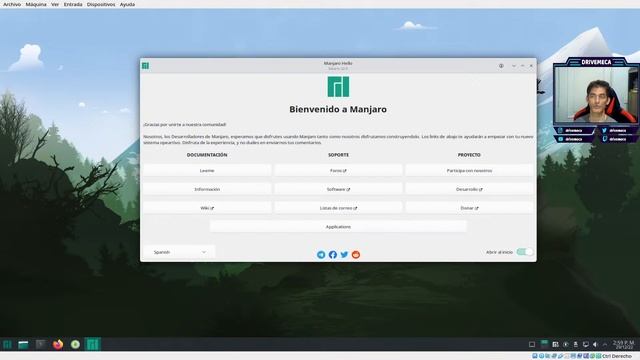Screen dimensions: 640x360
Task: Open the Manjaro settings tray icon
Action: (x=555, y=344)
